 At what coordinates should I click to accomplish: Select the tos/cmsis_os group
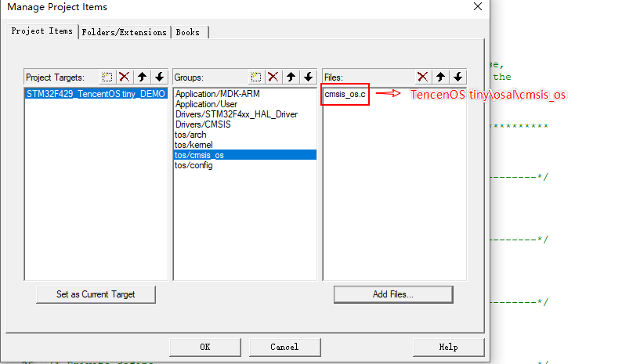click(x=245, y=155)
